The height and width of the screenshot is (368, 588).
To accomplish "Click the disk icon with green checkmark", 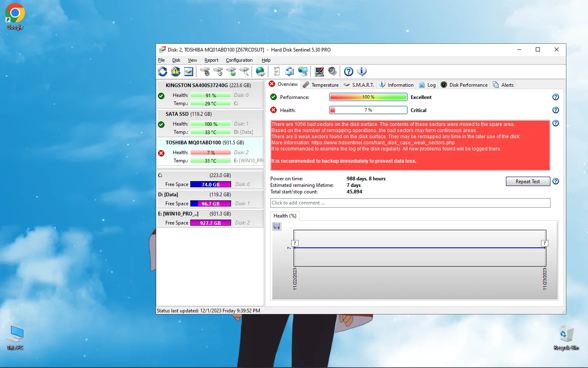I will coord(231,72).
